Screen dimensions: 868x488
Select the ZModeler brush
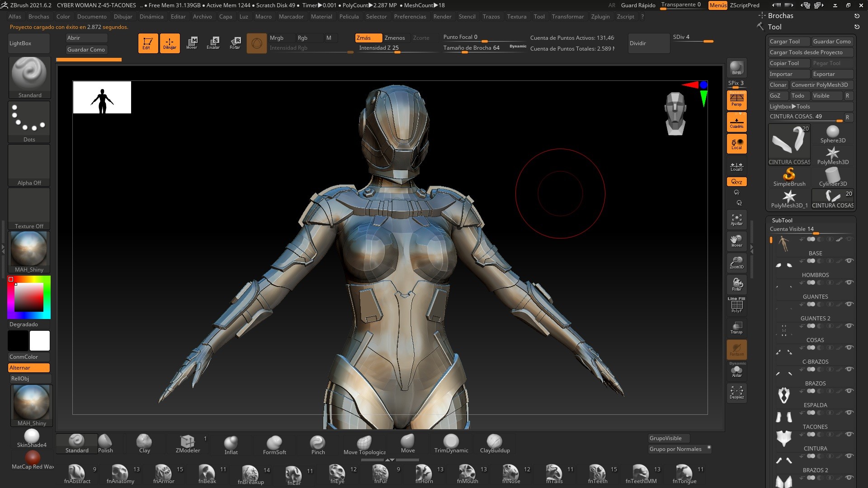click(x=188, y=443)
